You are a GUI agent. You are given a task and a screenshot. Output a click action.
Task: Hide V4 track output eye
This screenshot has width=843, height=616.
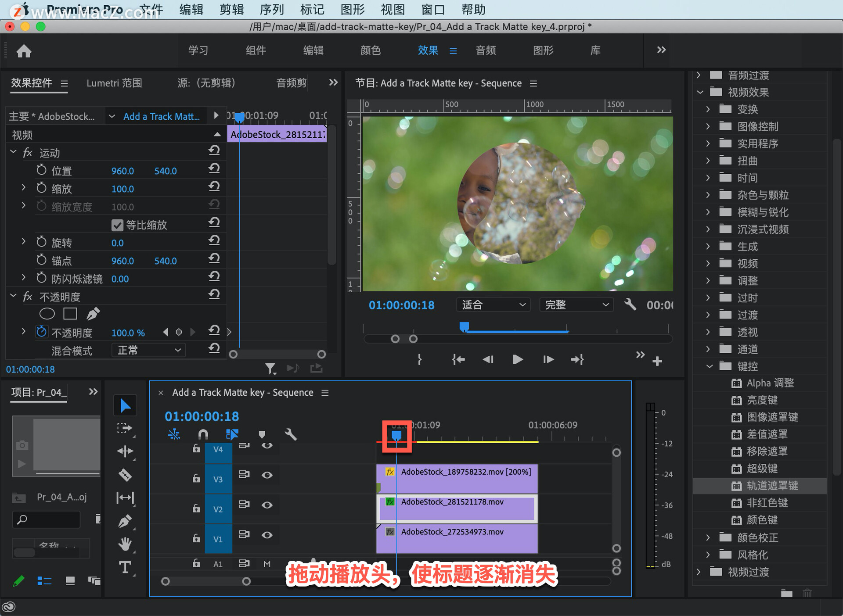click(x=267, y=446)
